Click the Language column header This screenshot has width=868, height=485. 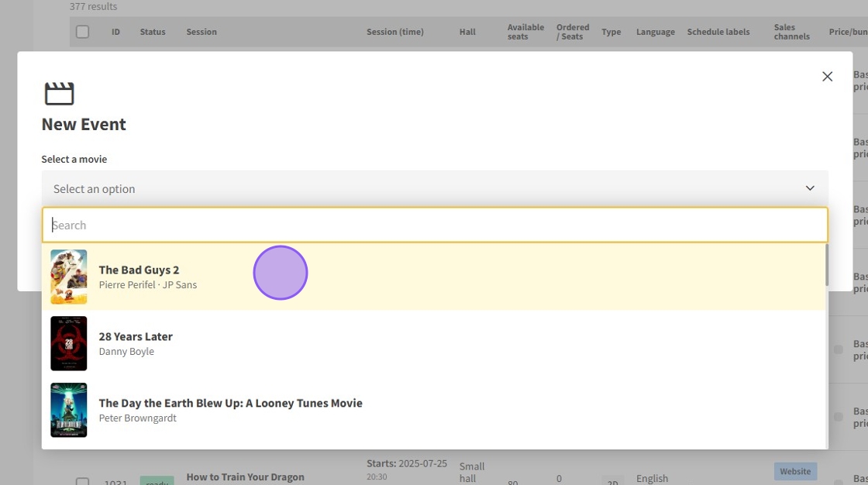[x=655, y=32]
